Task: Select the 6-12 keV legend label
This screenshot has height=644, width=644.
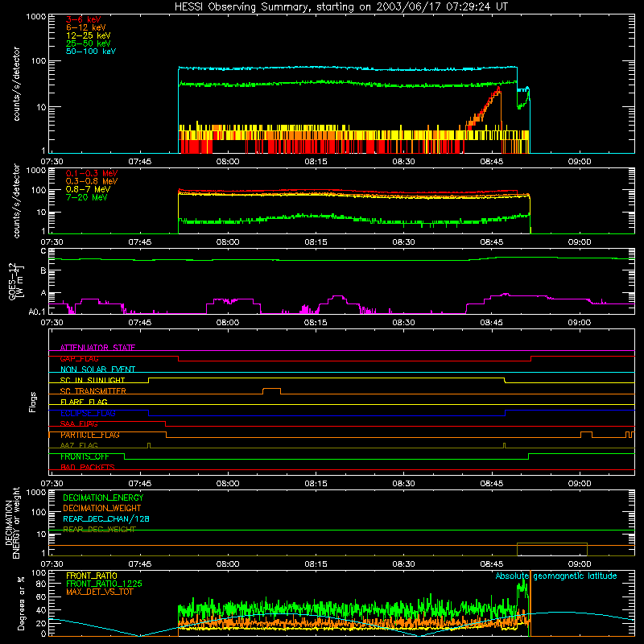Action: pyautogui.click(x=86, y=27)
